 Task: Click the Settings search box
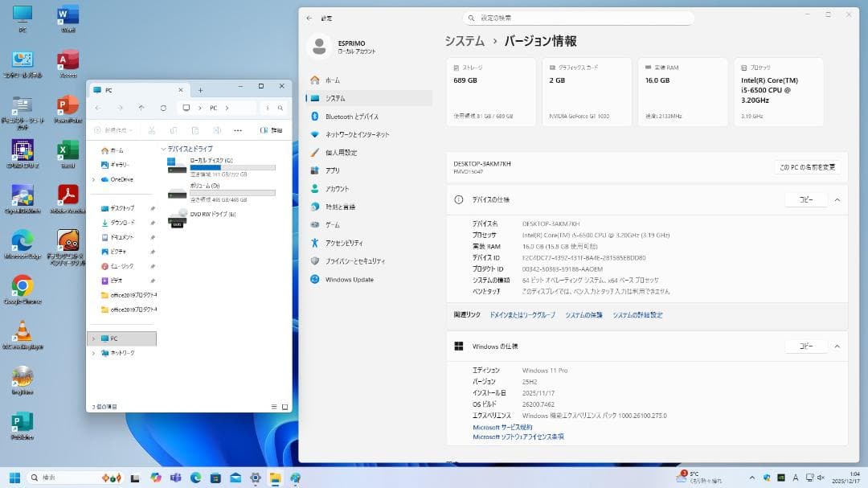click(x=579, y=17)
